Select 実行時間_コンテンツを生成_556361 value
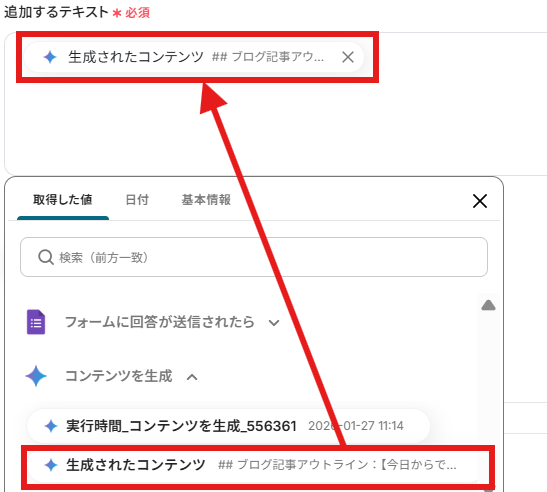The width and height of the screenshot is (547, 492). [x=228, y=426]
